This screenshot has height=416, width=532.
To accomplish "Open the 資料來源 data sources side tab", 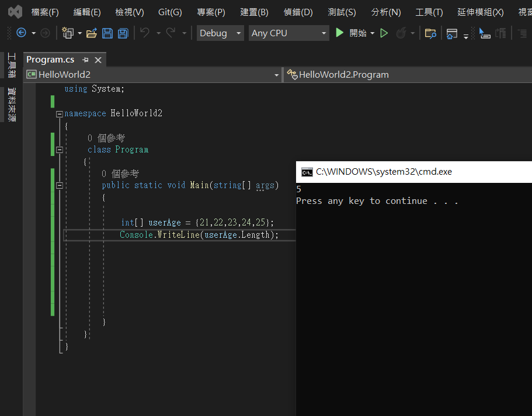I will click(12, 104).
